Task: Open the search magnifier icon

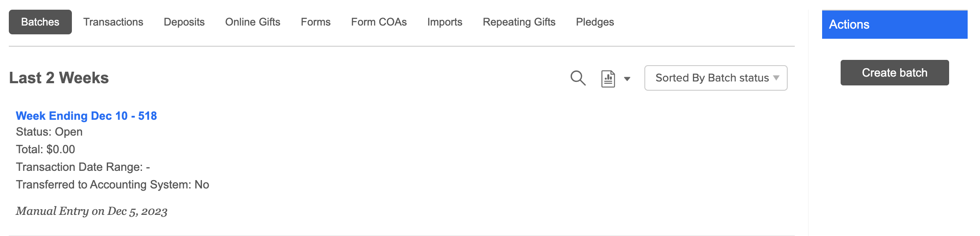Action: [x=578, y=78]
